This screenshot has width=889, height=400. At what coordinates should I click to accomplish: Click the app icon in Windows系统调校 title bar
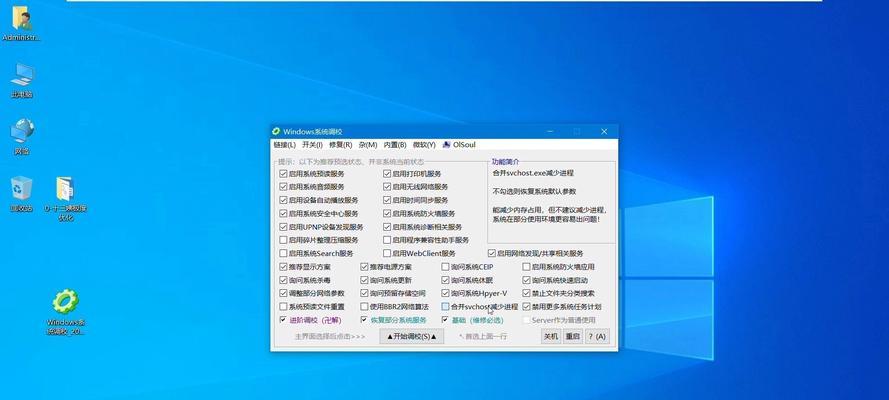[277, 131]
